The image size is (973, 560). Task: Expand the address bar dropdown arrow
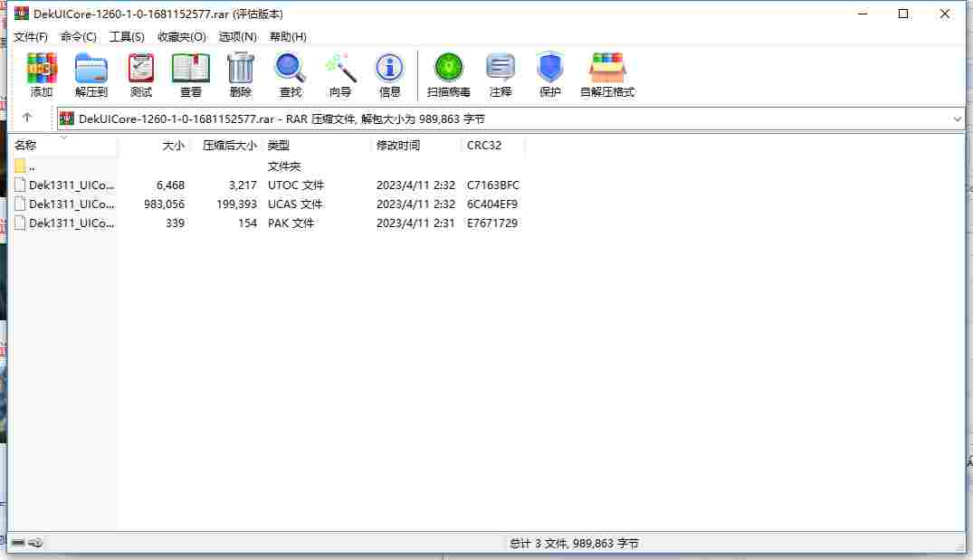pos(957,119)
